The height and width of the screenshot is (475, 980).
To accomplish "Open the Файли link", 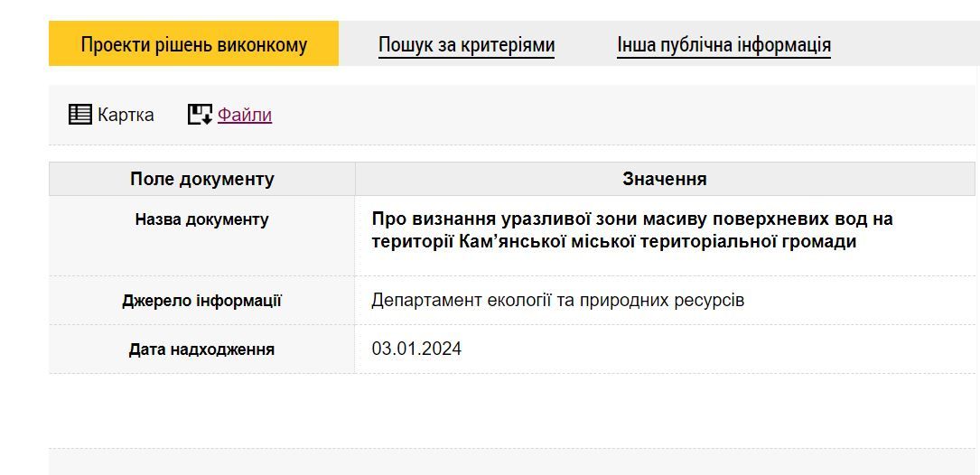I will tap(245, 115).
